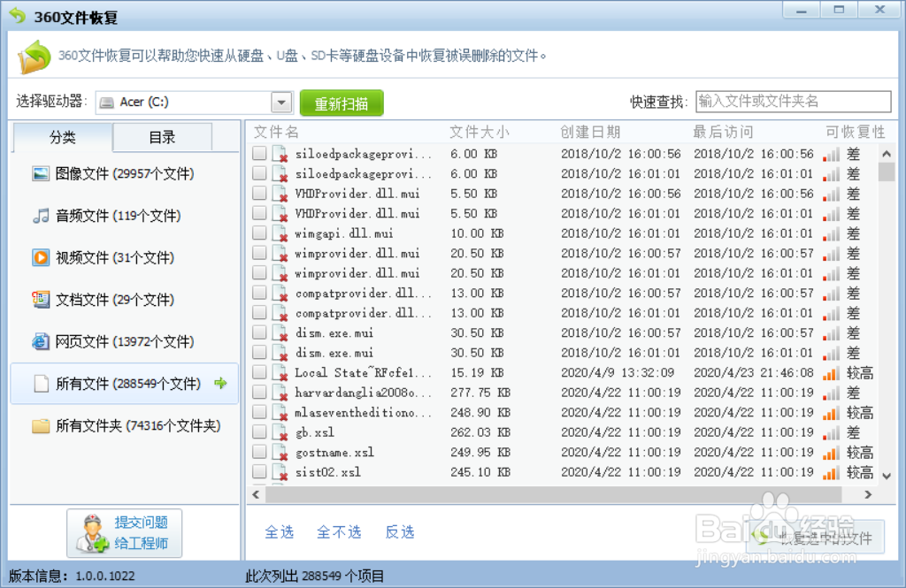Image resolution: width=906 pixels, height=588 pixels.
Task: Expand the Acer (C:) drive list arrow
Action: [282, 101]
